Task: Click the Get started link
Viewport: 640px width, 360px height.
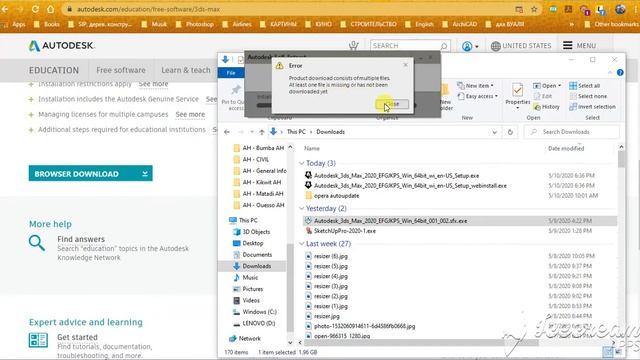Action: 77,337
